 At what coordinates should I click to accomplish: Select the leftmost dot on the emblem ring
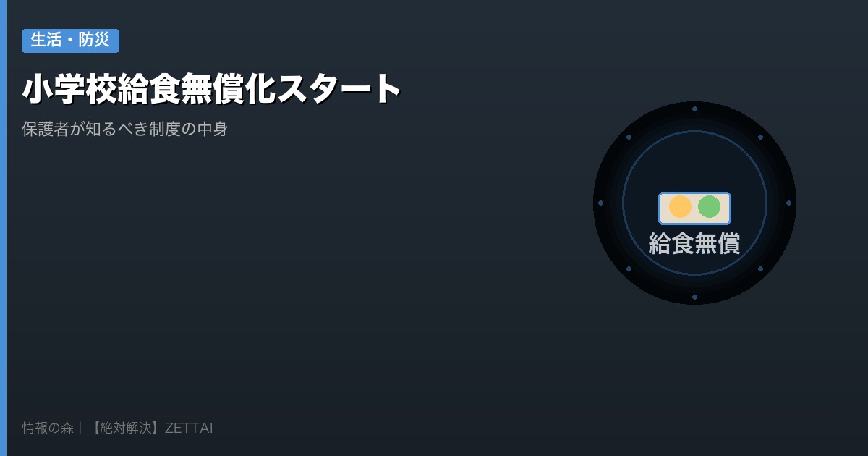pyautogui.click(x=600, y=203)
